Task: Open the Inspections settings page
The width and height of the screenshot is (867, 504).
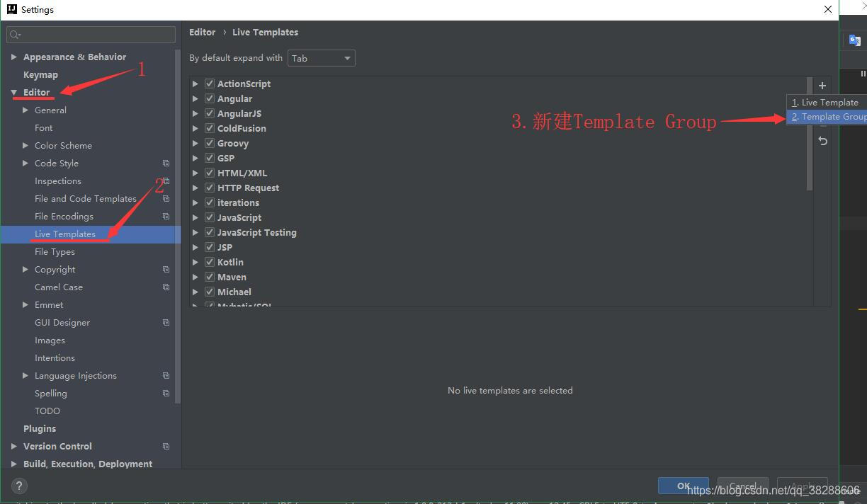Action: tap(58, 181)
